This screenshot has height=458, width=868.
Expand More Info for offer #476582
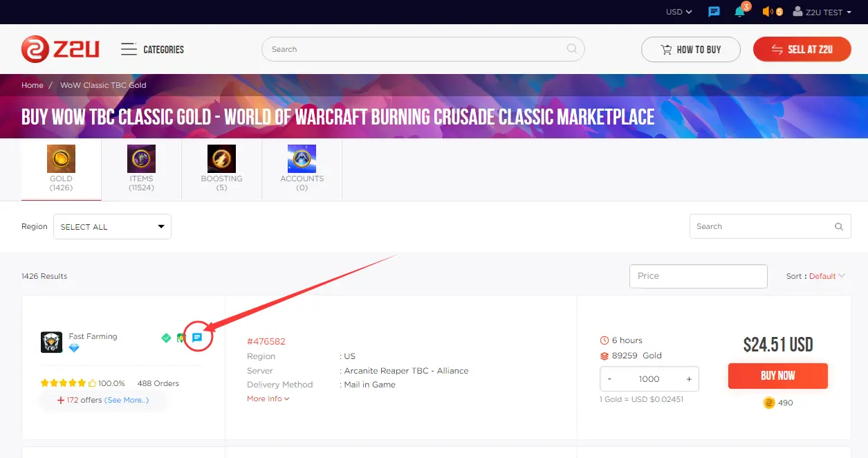(x=268, y=399)
